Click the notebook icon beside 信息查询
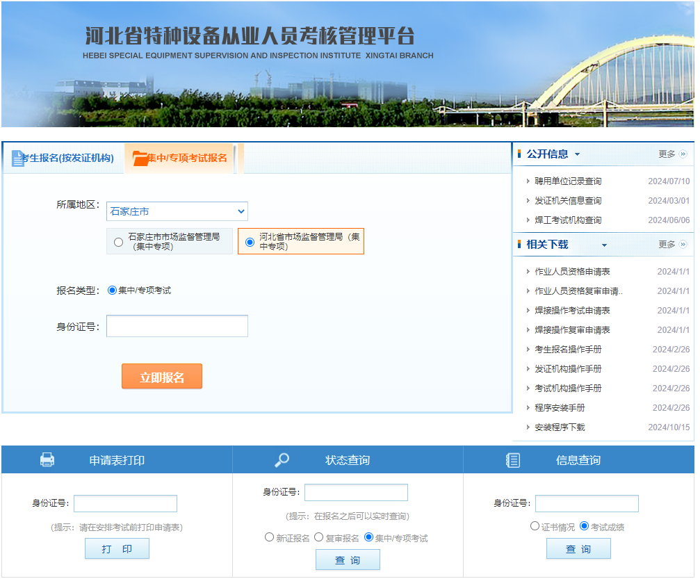 click(513, 460)
